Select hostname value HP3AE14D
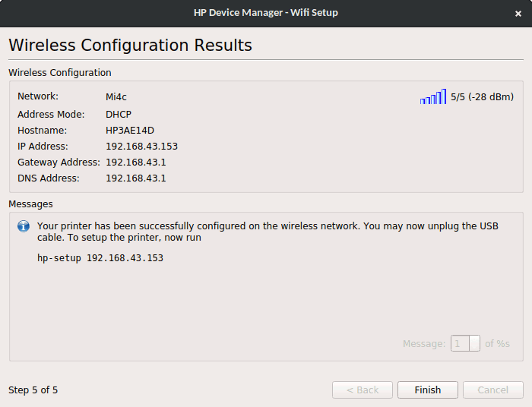 130,131
